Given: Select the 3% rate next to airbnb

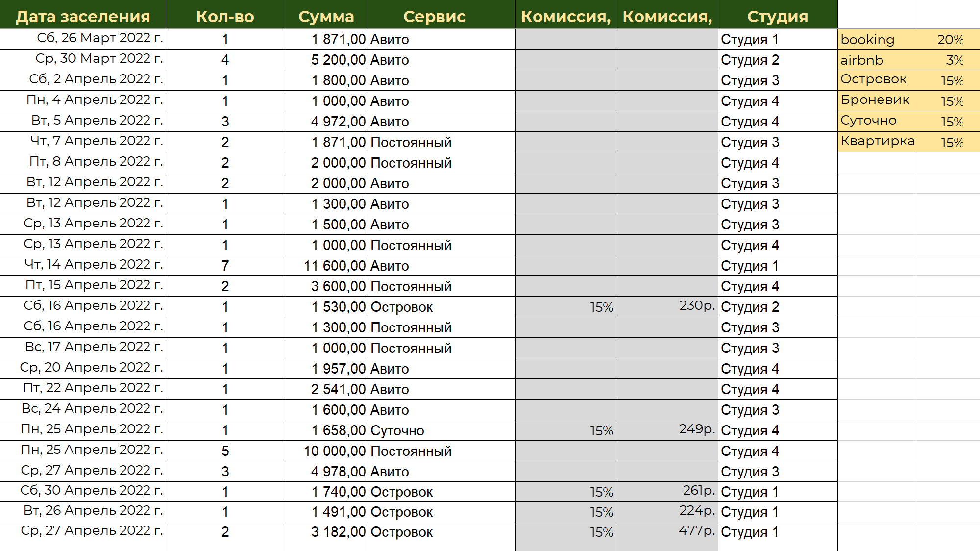Looking at the screenshot, I should (x=948, y=60).
